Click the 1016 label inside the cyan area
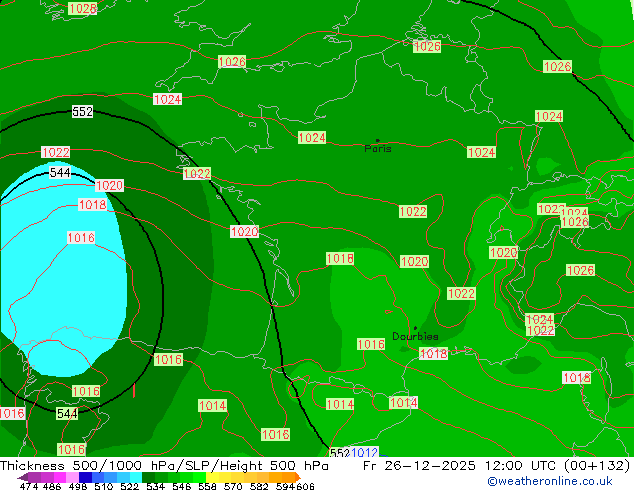Screen dimensions: 634x490 [81, 237]
